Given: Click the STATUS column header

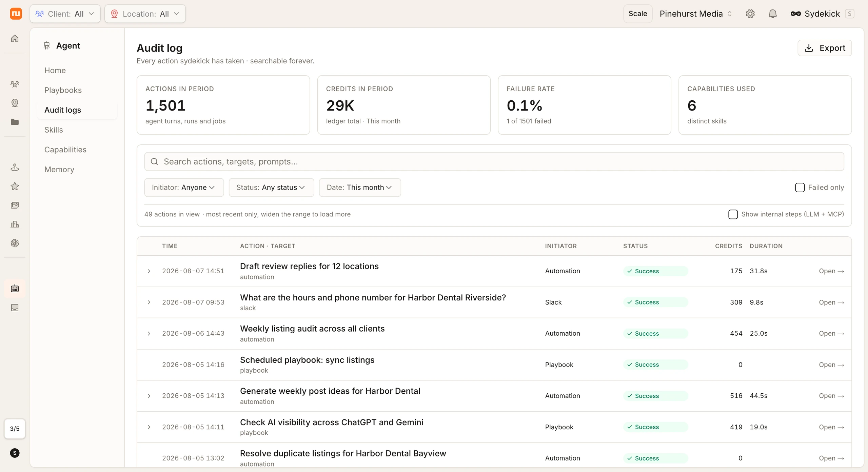Looking at the screenshot, I should (635, 246).
